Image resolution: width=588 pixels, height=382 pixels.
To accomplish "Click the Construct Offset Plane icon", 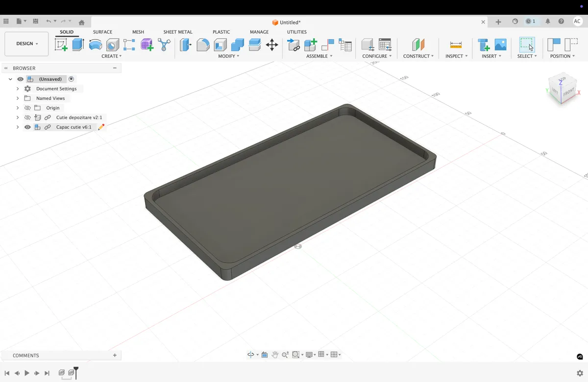I will coord(418,45).
